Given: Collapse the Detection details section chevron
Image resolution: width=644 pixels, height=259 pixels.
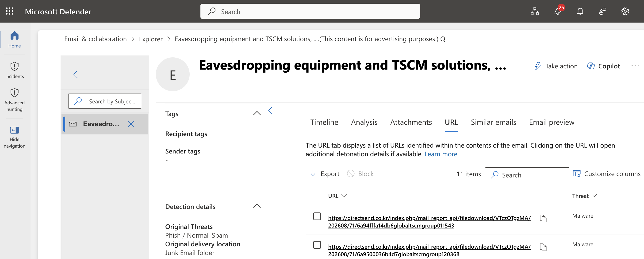Looking at the screenshot, I should (257, 206).
